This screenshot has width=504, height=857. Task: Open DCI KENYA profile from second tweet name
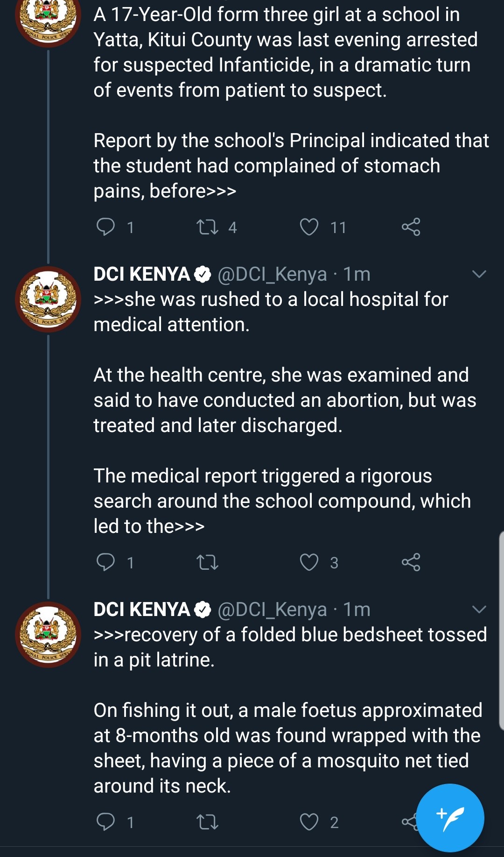142,274
